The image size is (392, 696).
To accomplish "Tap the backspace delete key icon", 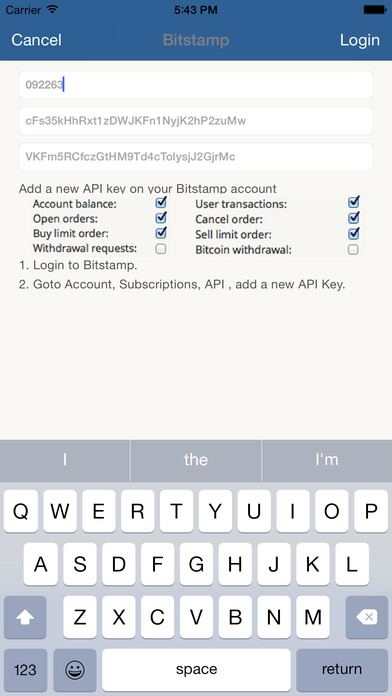I will 367,617.
